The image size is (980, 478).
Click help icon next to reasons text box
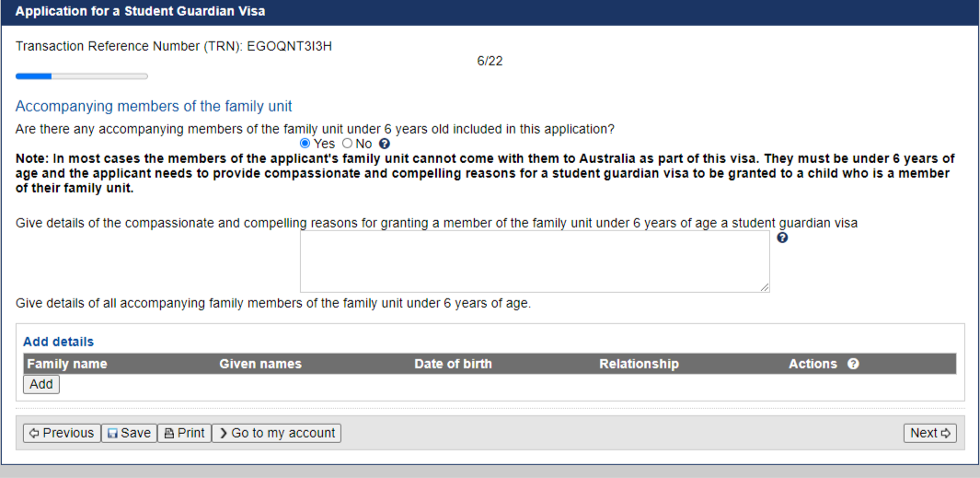click(782, 238)
